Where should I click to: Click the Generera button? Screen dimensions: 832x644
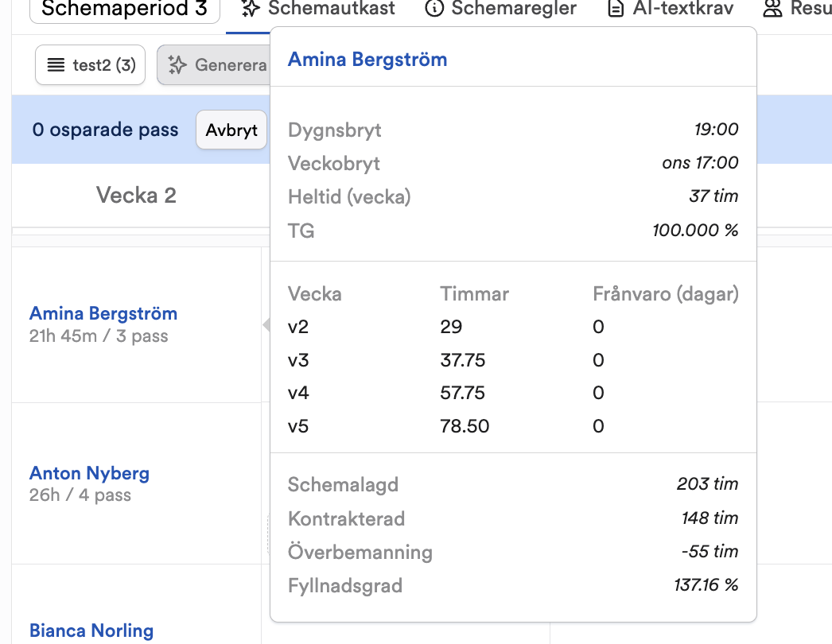213,64
